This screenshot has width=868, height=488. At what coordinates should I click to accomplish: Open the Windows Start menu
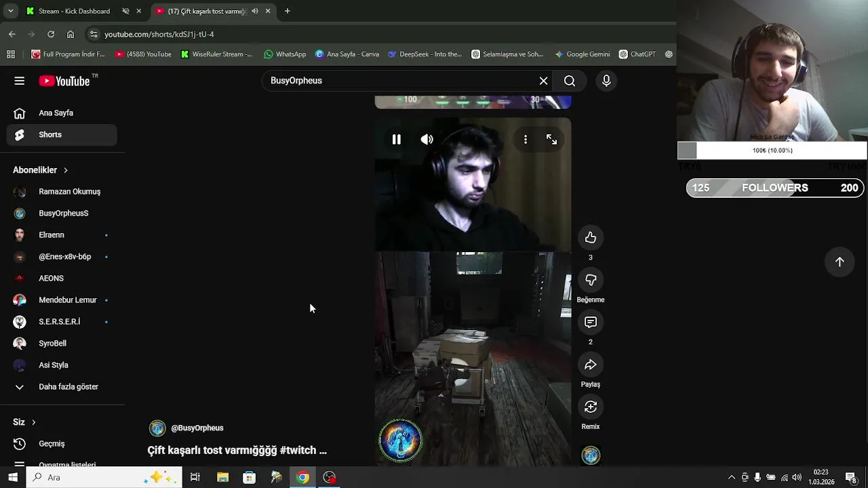pos(13,478)
